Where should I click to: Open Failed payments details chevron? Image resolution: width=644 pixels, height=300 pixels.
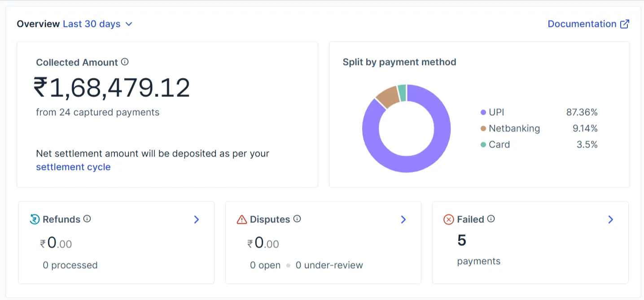click(610, 219)
